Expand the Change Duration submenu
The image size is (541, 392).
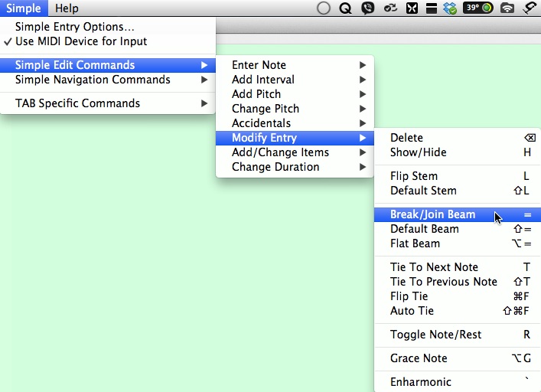tap(275, 167)
